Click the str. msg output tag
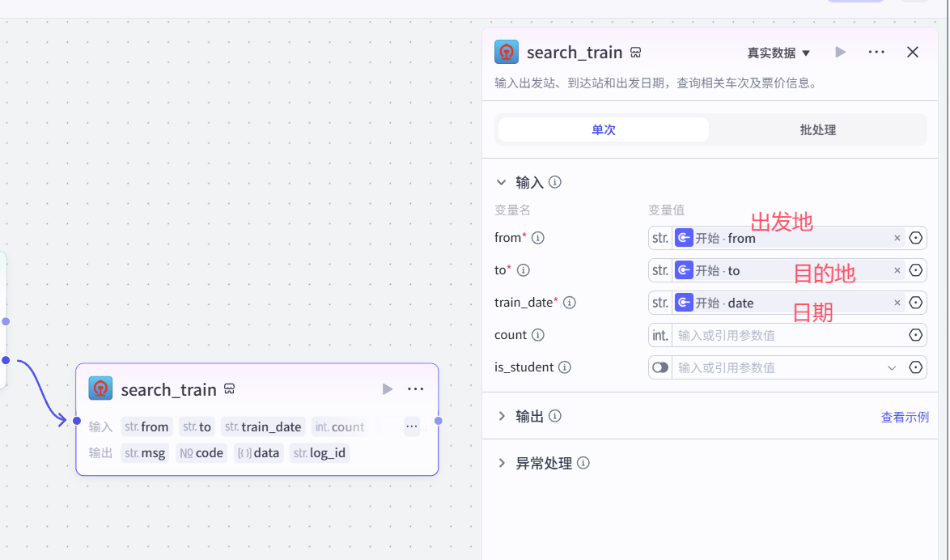950x560 pixels. point(145,452)
